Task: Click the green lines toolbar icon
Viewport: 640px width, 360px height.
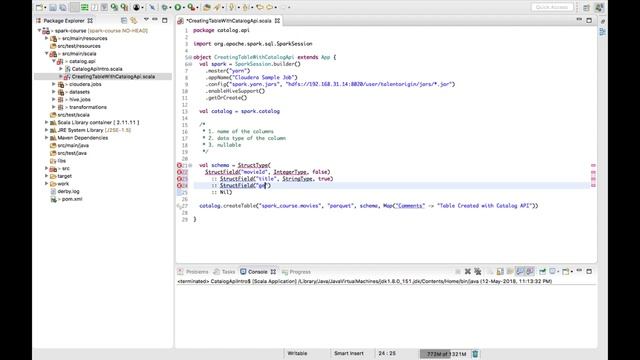Action: (84, 7)
